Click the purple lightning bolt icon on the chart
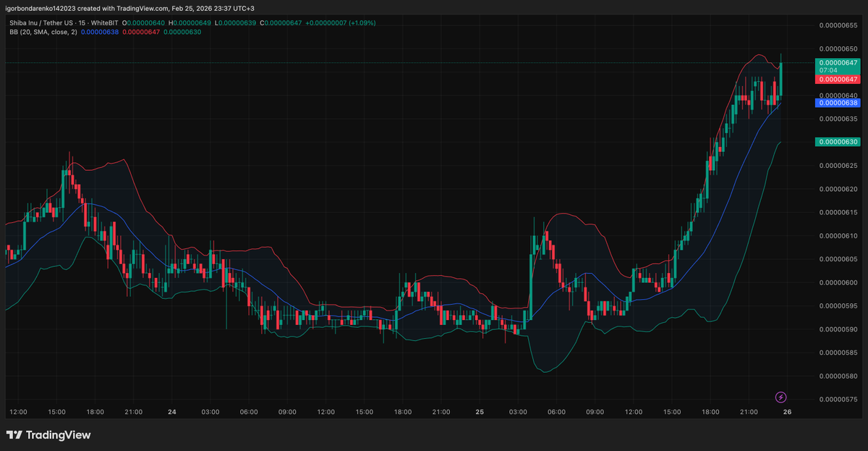The image size is (868, 451). coord(781,398)
